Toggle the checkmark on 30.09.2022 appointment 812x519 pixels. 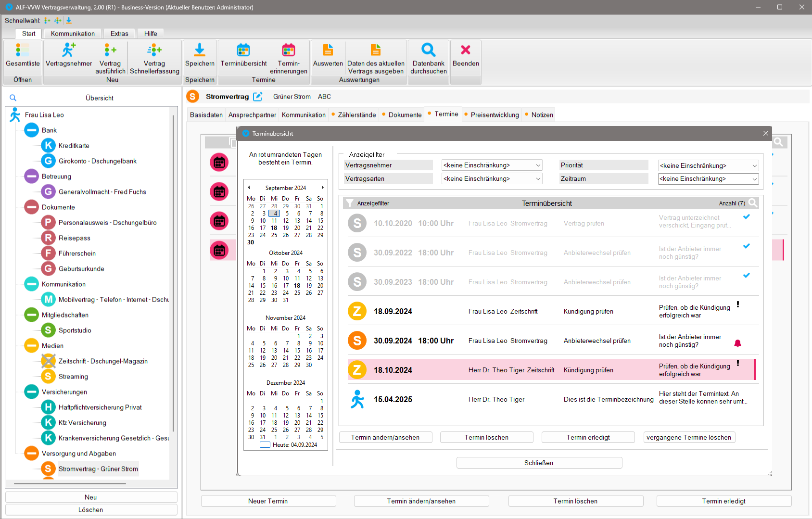click(747, 246)
